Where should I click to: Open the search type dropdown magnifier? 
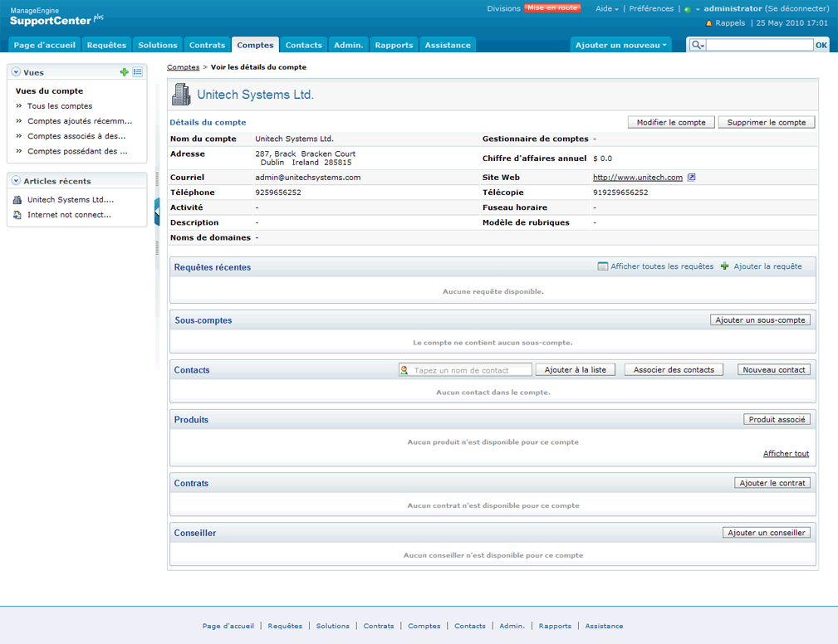click(698, 46)
